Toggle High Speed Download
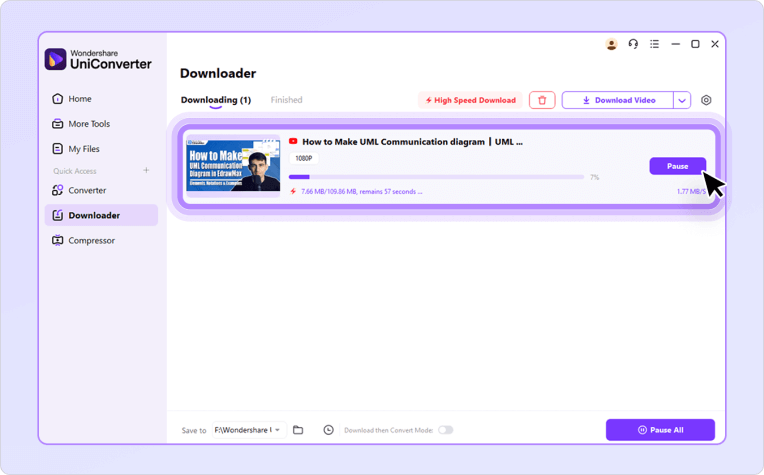Viewport: 764px width, 475px height. coord(470,100)
